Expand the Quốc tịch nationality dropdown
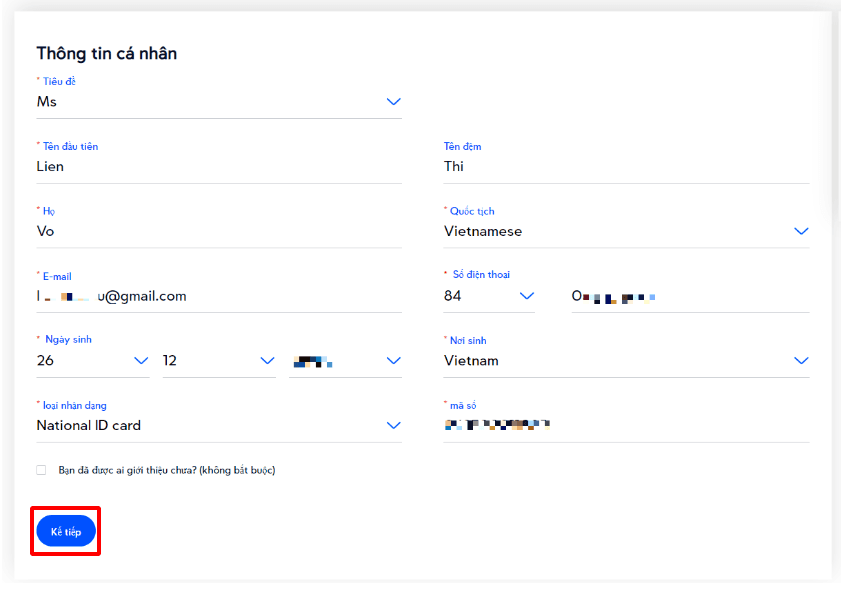The width and height of the screenshot is (841, 600). point(626,231)
